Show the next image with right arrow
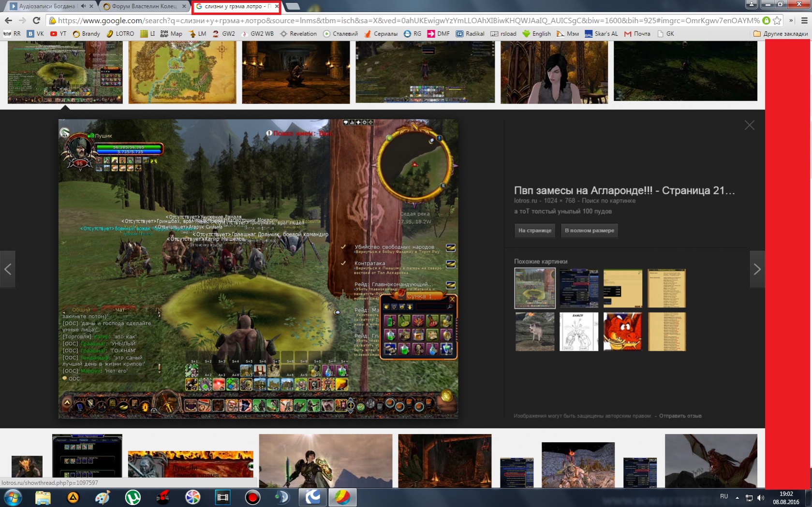The width and height of the screenshot is (812, 507). click(x=757, y=269)
